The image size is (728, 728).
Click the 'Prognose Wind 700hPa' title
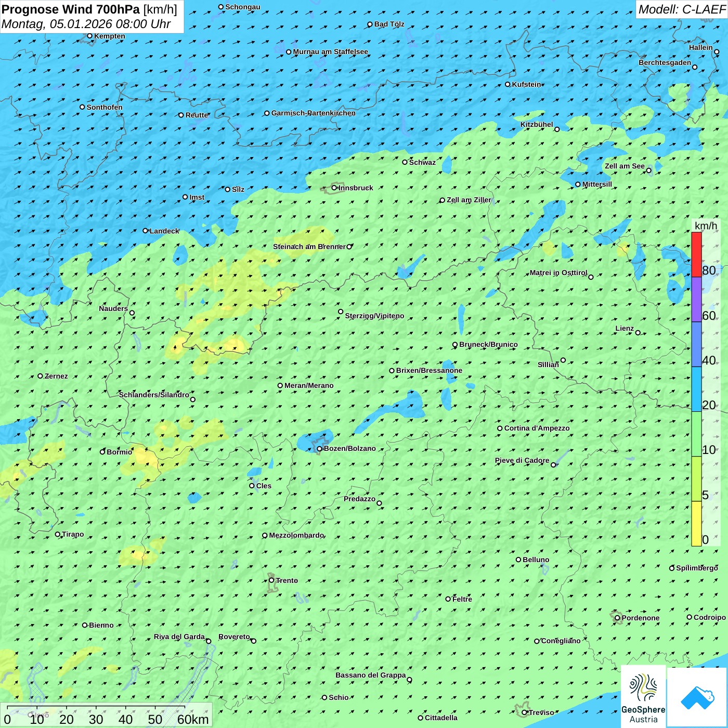[71, 9]
